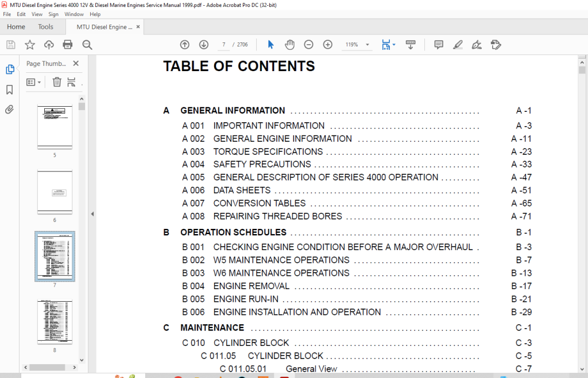Go to the Home tab
Image resolution: width=588 pixels, height=378 pixels.
click(16, 27)
